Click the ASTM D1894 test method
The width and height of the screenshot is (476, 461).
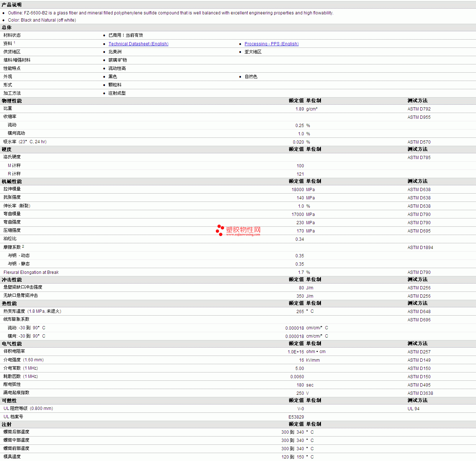[420, 248]
